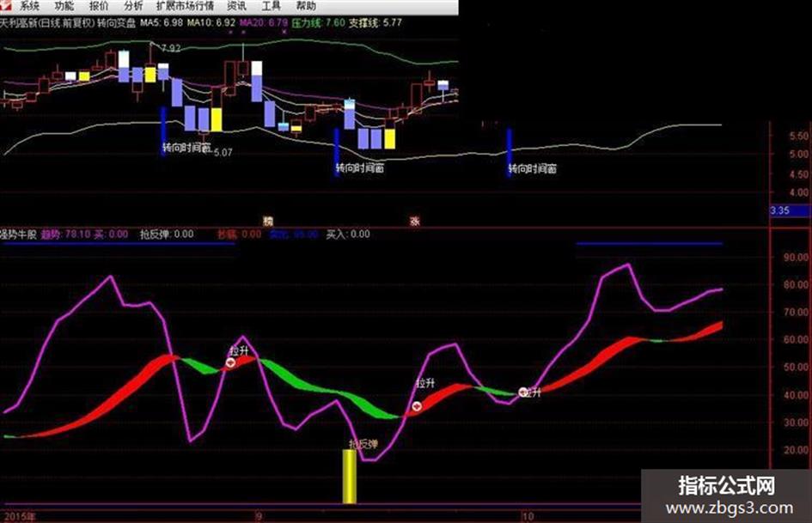
Task: Click the MA5: 6.98 label
Action: tap(162, 23)
